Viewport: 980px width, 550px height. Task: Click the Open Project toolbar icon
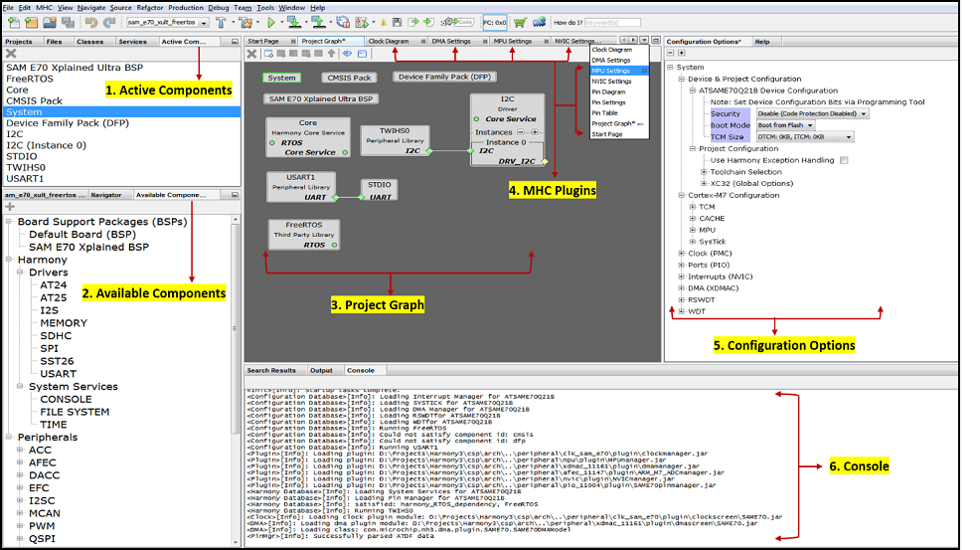(x=50, y=23)
